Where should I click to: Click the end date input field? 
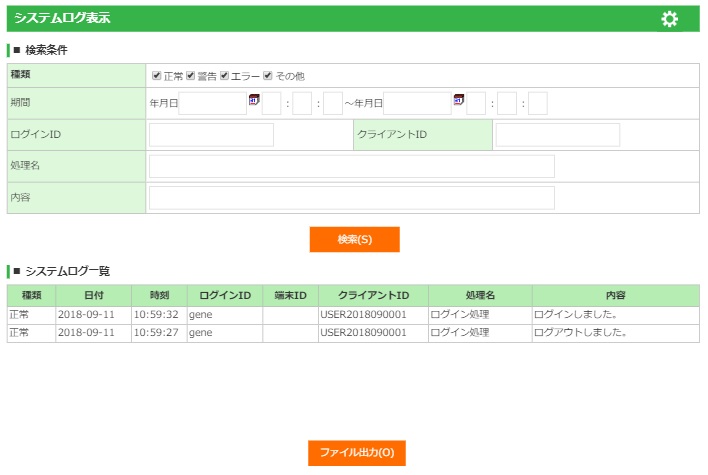click(x=417, y=103)
